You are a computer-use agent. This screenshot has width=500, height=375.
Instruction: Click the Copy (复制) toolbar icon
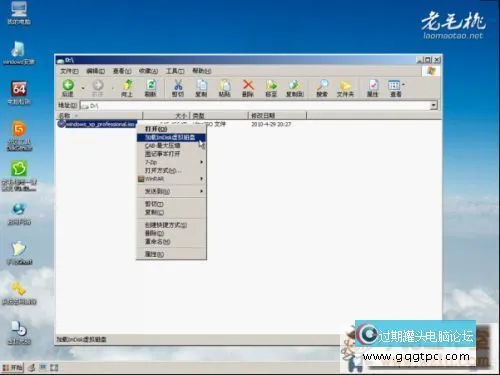(201, 85)
